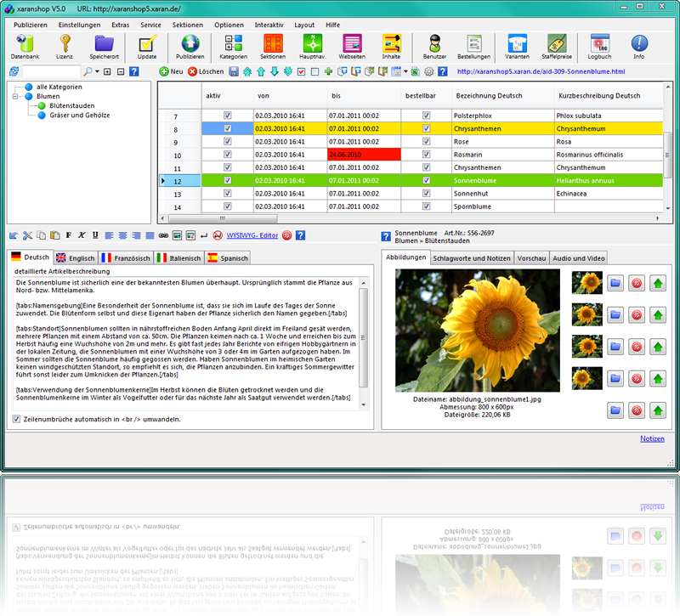The height and width of the screenshot is (616, 680).
Task: Click the green plus add icon
Action: [x=328, y=71]
